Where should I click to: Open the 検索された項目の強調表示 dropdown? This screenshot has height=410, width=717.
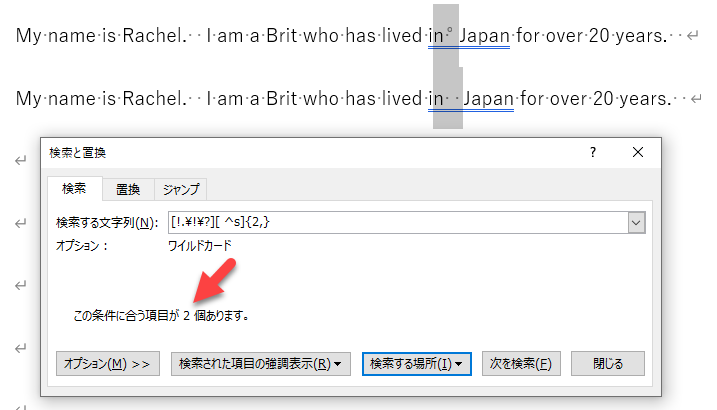coord(260,364)
